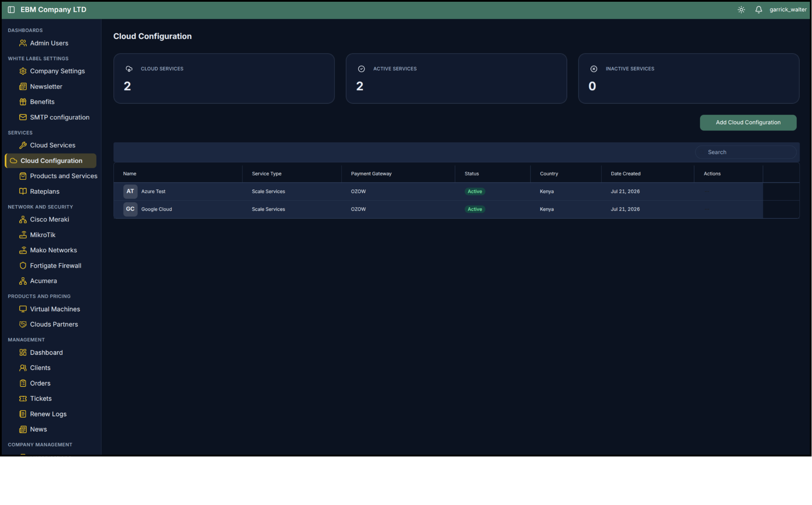This screenshot has height=505, width=812.
Task: Click the SMTP configuration mail icon
Action: 23,117
